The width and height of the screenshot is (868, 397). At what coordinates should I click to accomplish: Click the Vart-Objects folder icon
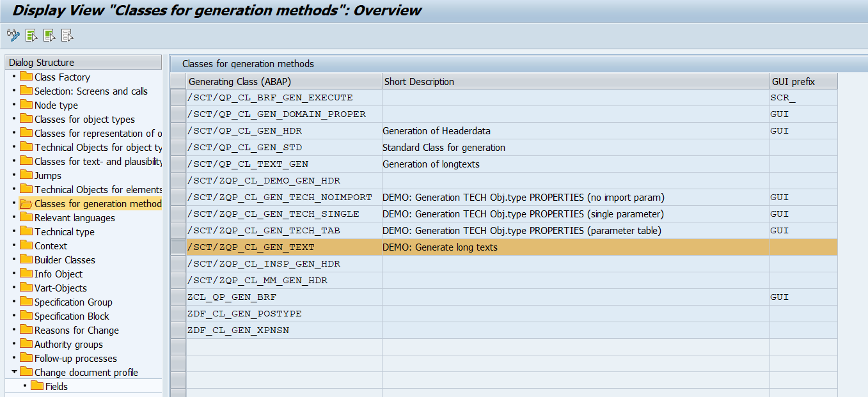click(26, 288)
